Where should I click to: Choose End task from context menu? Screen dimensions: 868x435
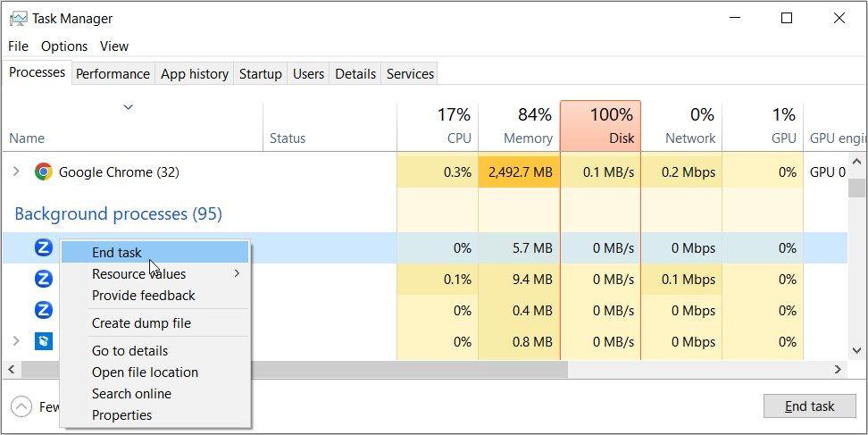117,253
